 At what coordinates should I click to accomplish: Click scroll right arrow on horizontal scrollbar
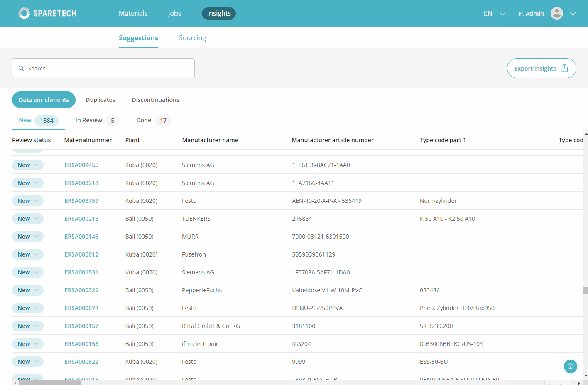[579, 383]
